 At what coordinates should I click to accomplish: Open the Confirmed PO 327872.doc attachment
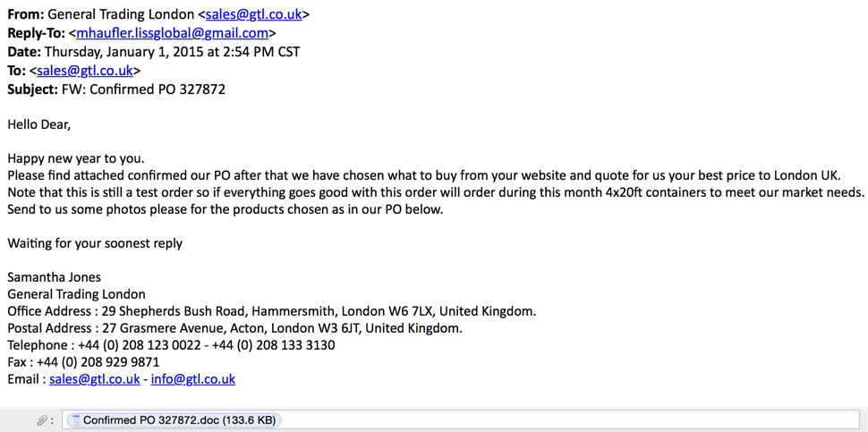point(179,420)
